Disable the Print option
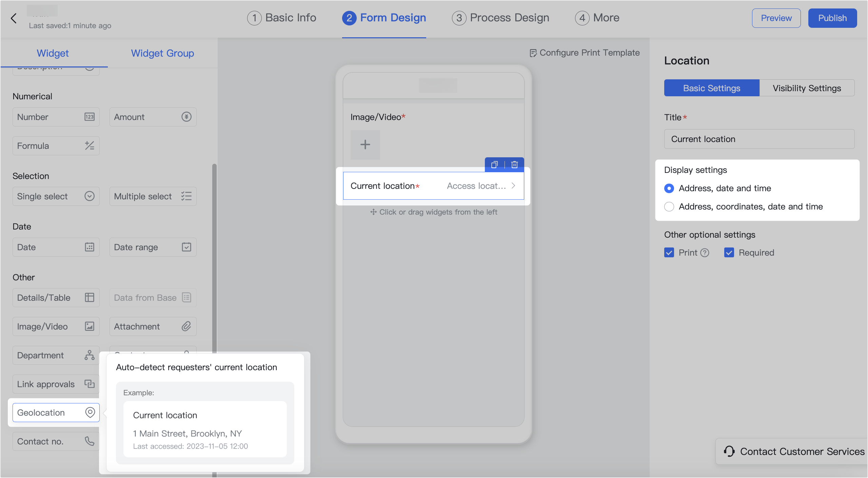The width and height of the screenshot is (868, 478). 669,253
